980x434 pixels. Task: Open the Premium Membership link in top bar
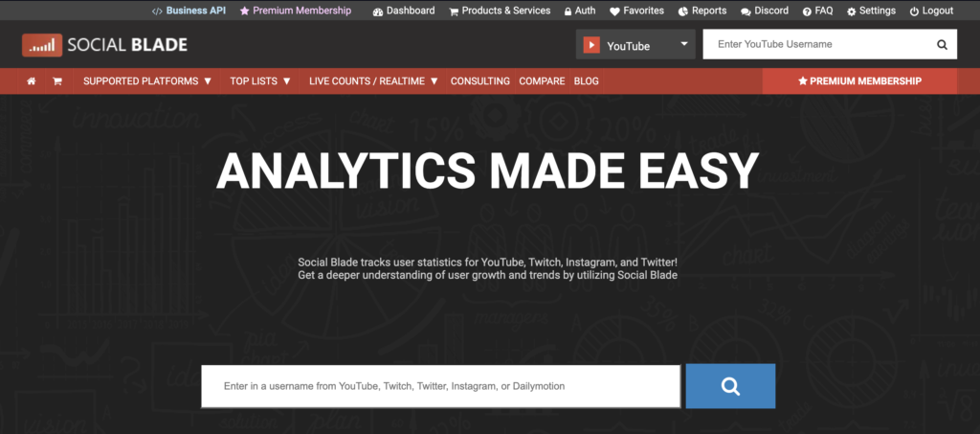pos(296,11)
